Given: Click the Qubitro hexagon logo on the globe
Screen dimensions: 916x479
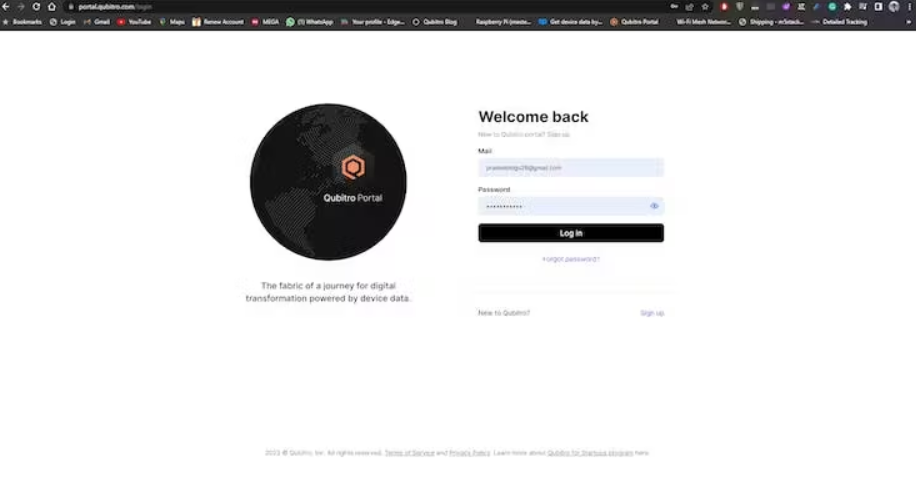Looking at the screenshot, I should coord(353,167).
